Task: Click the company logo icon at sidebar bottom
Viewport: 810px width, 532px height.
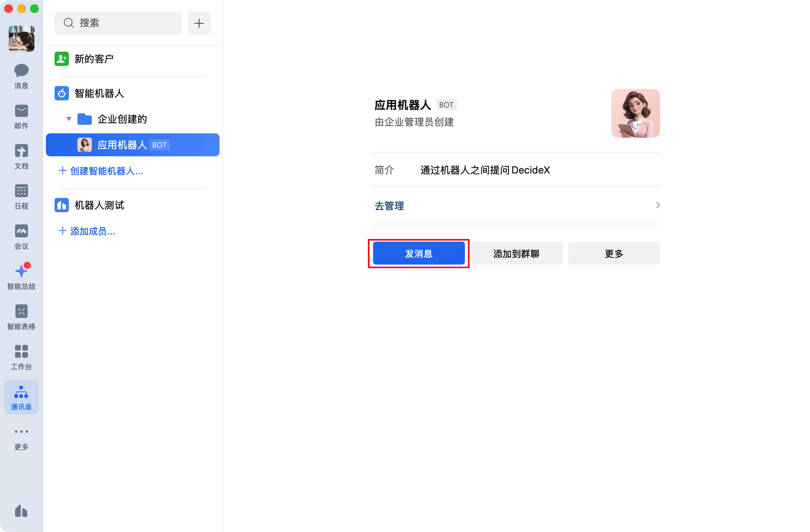Action: (x=21, y=511)
